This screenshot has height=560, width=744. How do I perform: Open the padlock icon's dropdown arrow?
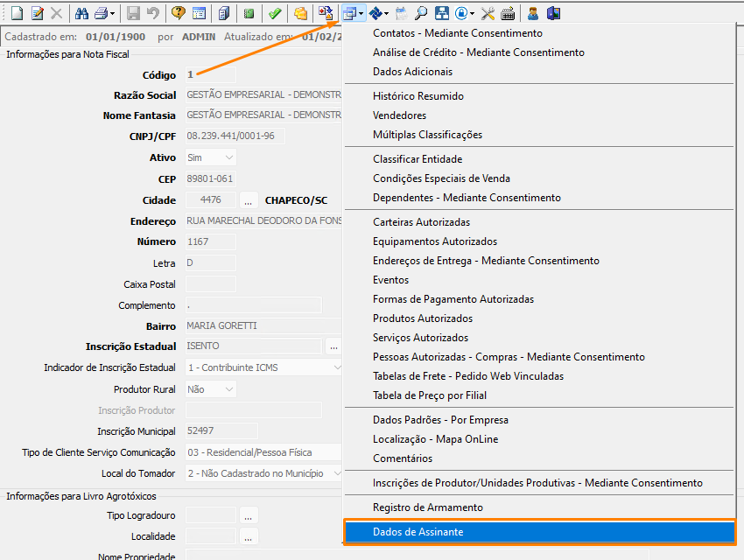472,13
